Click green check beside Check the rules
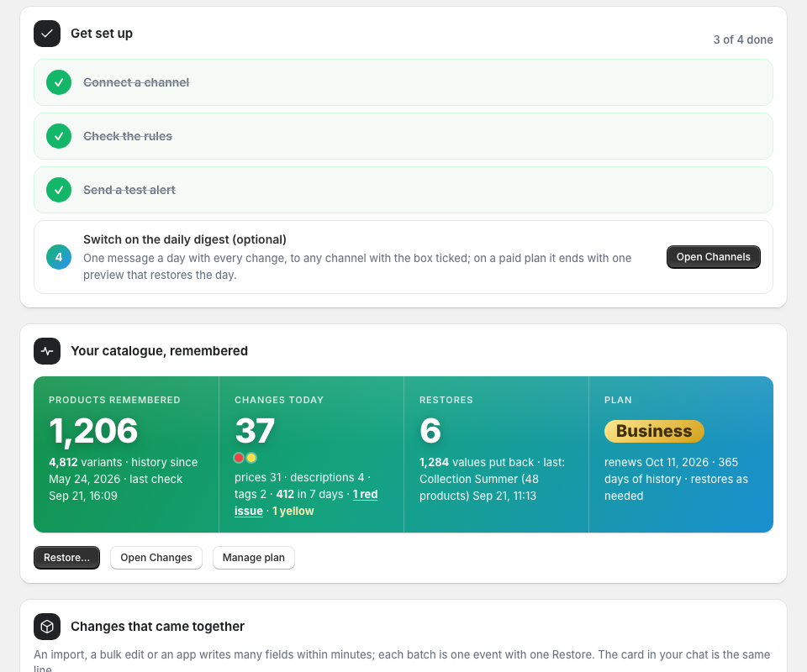Viewport: 807px width, 672px height. pyautogui.click(x=59, y=136)
